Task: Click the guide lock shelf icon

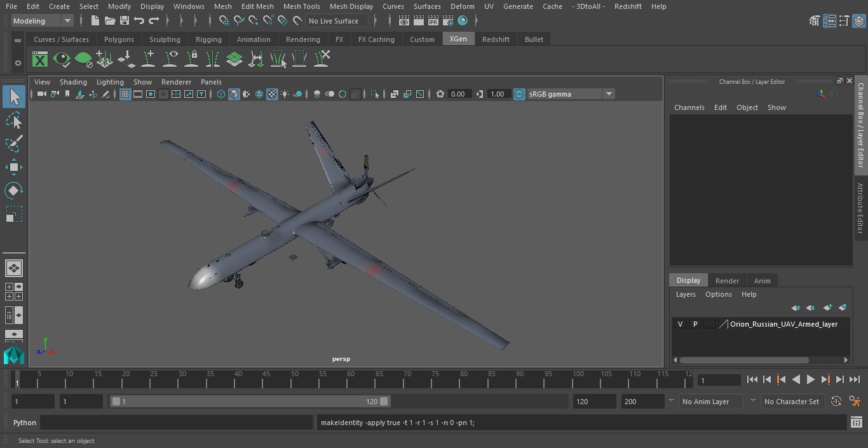Action: (191, 59)
